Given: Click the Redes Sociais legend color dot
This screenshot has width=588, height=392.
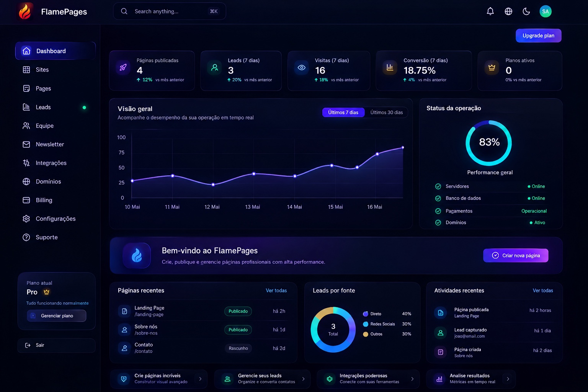Looking at the screenshot, I should pyautogui.click(x=366, y=324).
